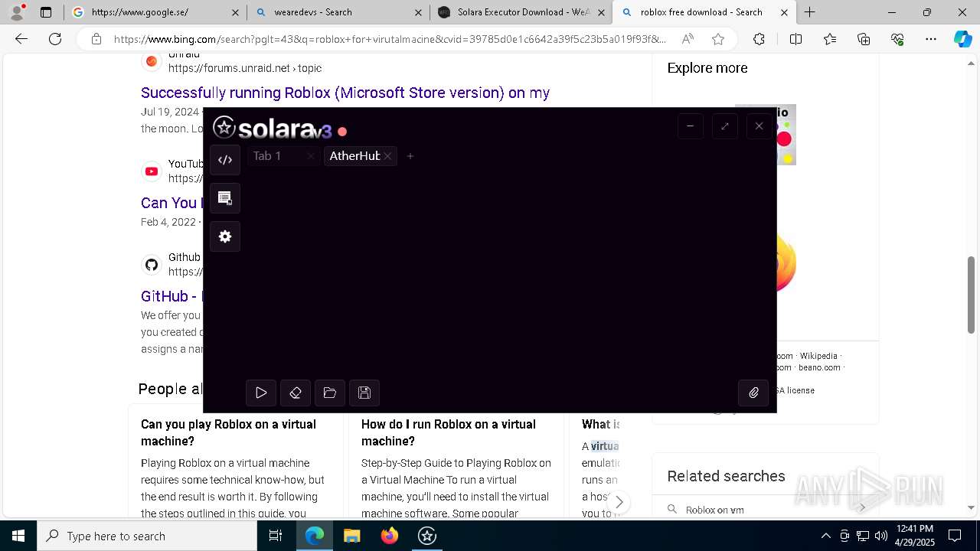Open Firefox from the taskbar

tap(389, 536)
